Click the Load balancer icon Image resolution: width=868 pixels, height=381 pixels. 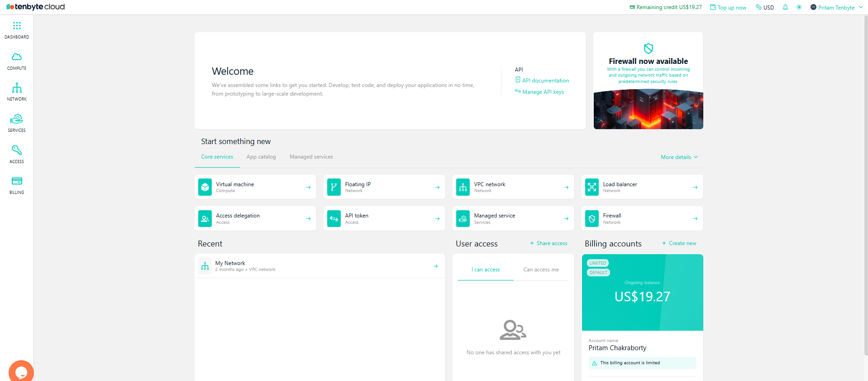point(592,187)
